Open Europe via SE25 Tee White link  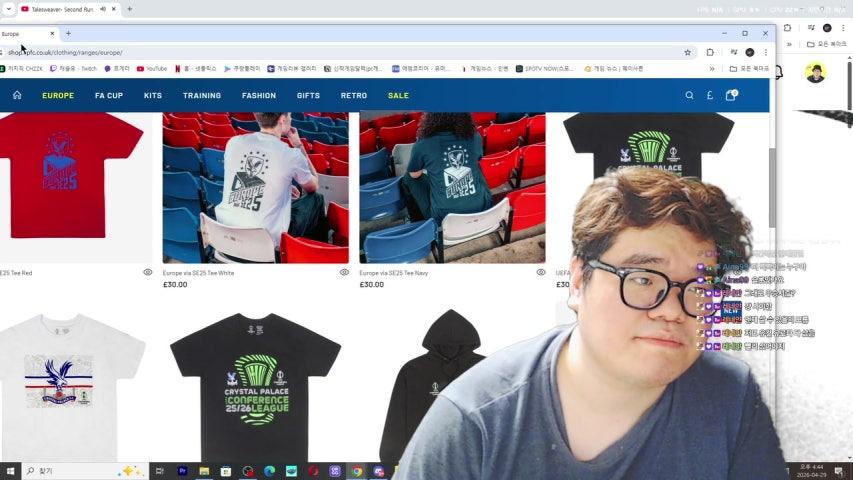(x=199, y=273)
